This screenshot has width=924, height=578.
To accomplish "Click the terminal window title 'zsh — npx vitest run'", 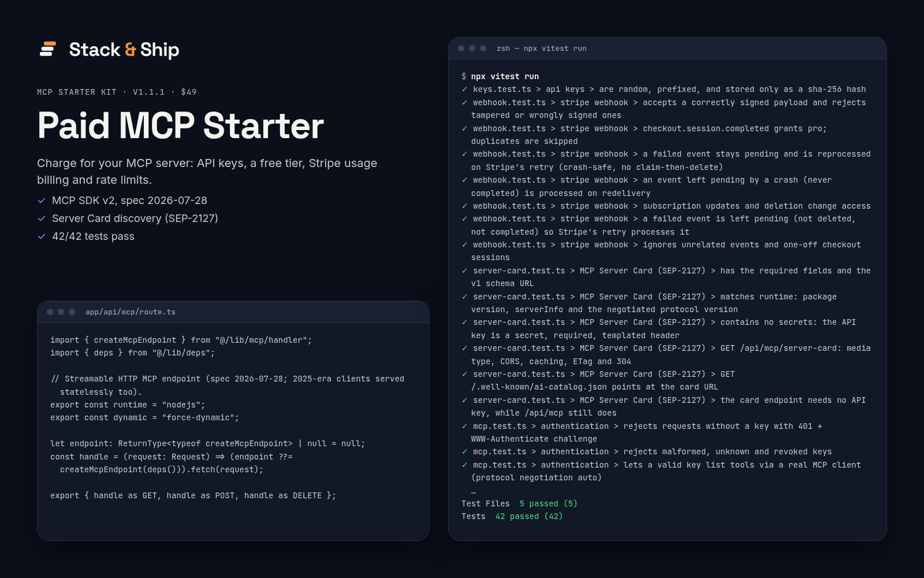I will coord(542,49).
